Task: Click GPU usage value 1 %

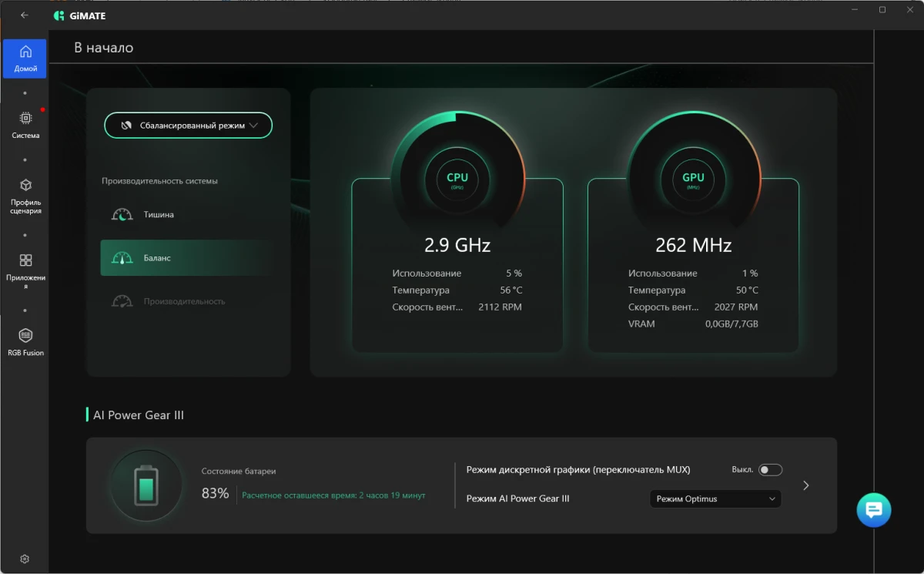Action: coord(750,274)
